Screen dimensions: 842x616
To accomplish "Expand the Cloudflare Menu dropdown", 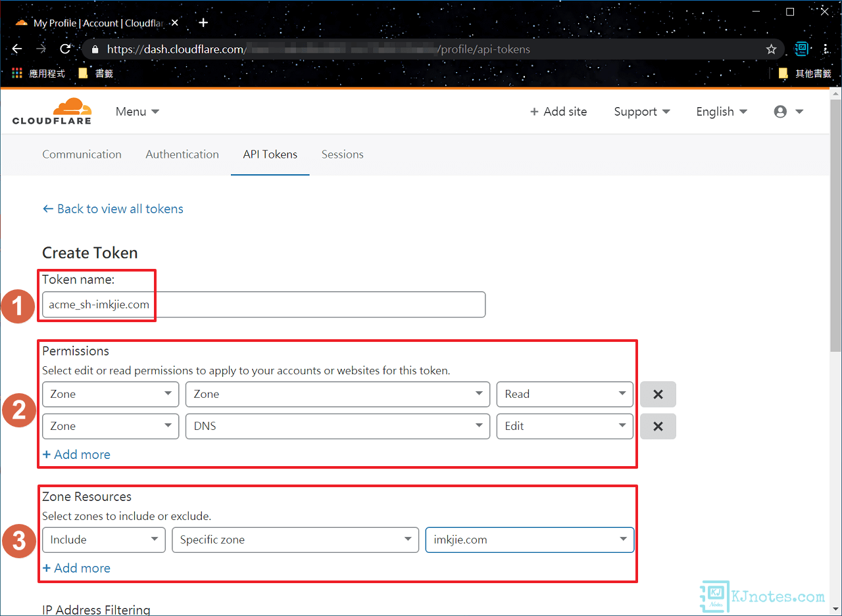I will pyautogui.click(x=137, y=112).
